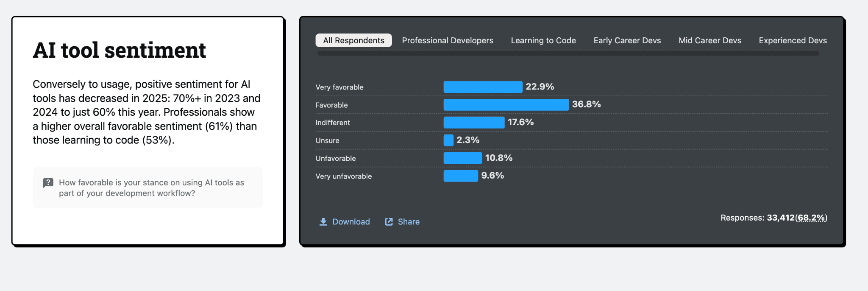Open the Learning to Code tab

pos(543,40)
